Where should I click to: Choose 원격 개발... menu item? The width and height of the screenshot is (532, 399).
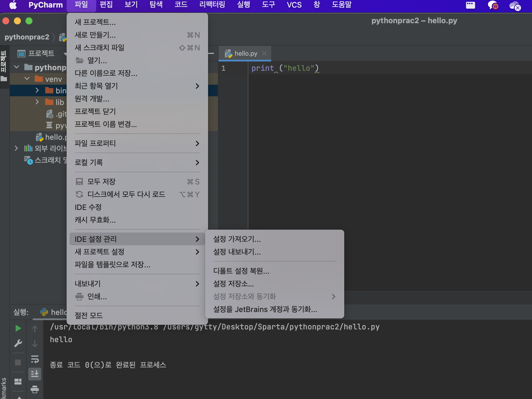[x=137, y=99]
